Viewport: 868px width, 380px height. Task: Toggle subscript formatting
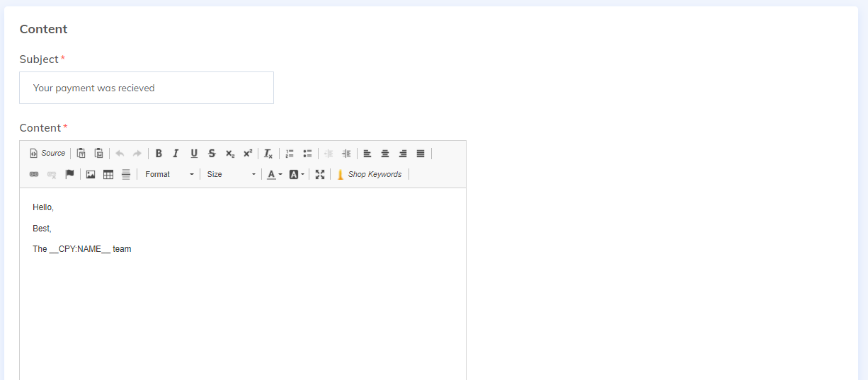[x=230, y=154]
